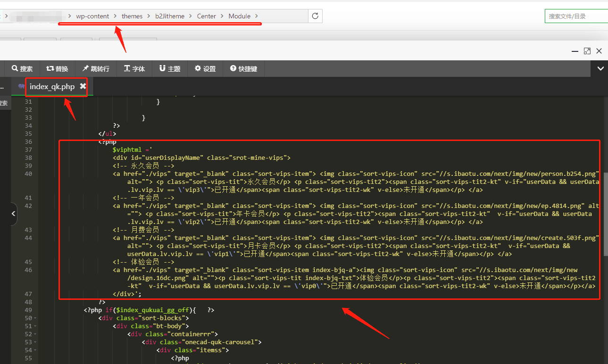Open the Theme (主题) selector
Screen dimensions: 608x364
170,69
